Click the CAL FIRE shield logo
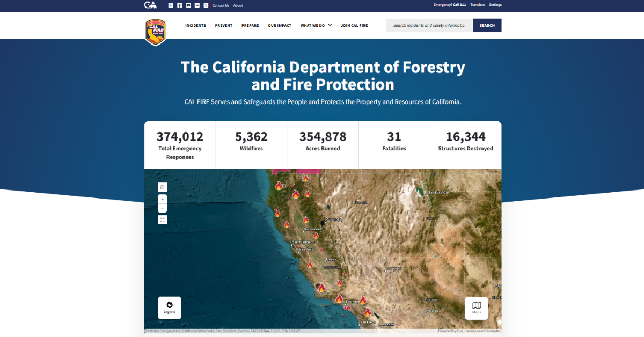This screenshot has width=644, height=337. pyautogui.click(x=156, y=31)
